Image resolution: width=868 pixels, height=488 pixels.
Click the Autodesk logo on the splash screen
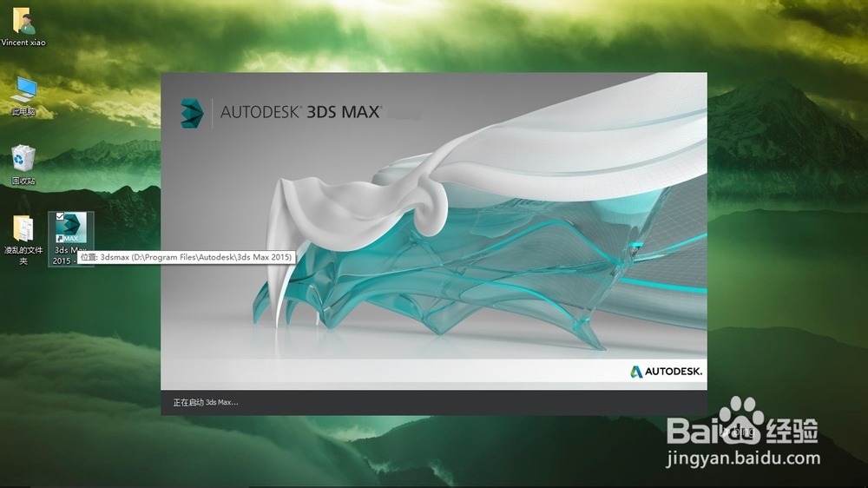point(666,371)
